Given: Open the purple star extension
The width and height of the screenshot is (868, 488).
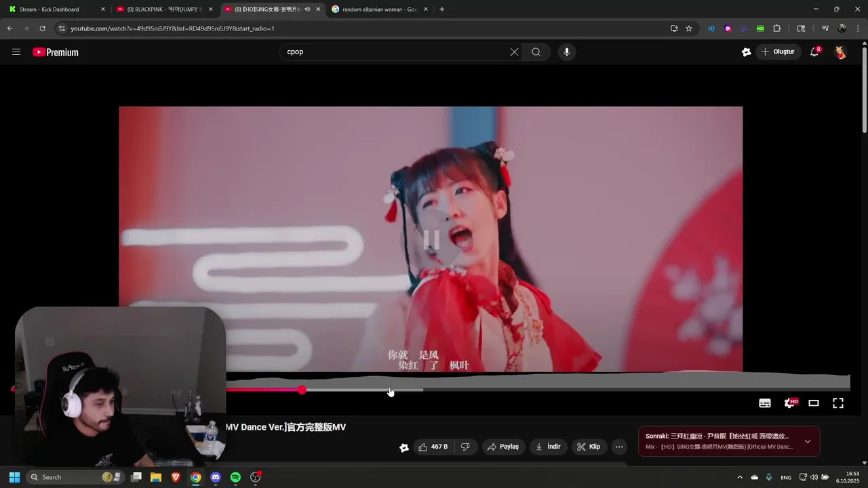Looking at the screenshot, I should (728, 28).
